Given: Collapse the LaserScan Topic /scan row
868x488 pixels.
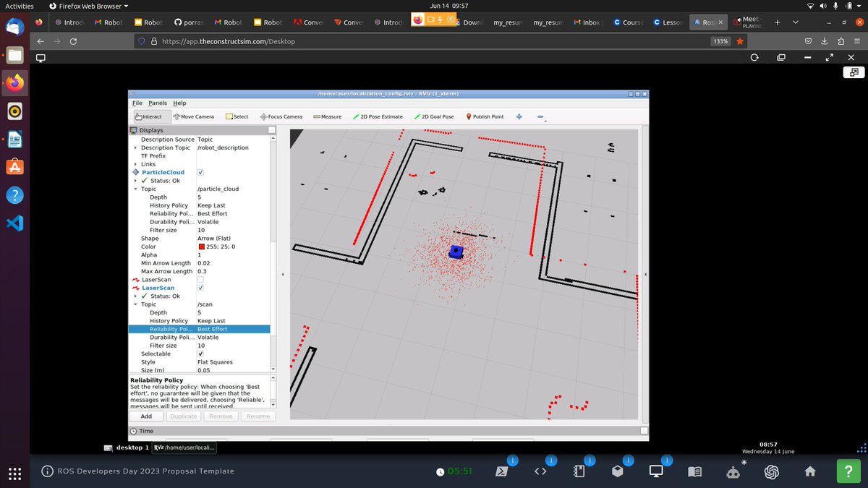Looking at the screenshot, I should click(x=135, y=304).
